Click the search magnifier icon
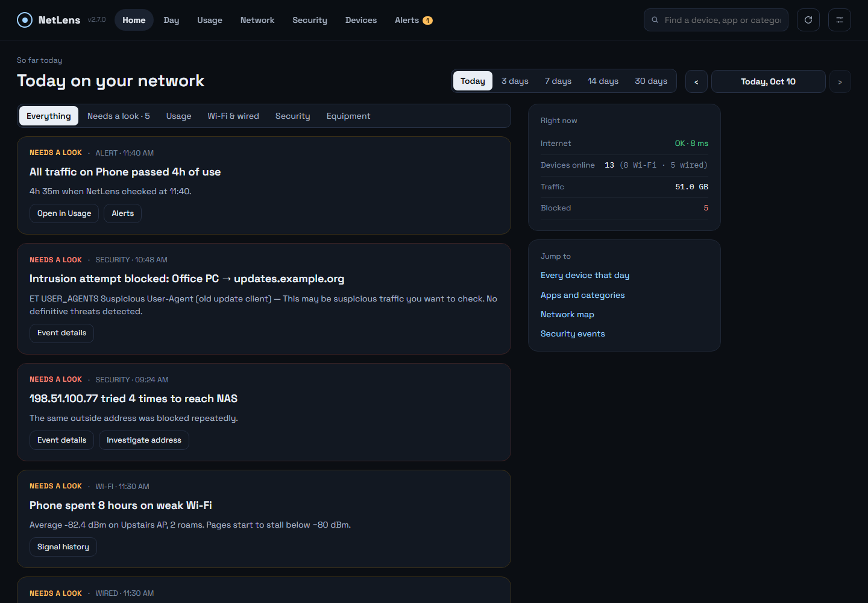 [x=655, y=20]
